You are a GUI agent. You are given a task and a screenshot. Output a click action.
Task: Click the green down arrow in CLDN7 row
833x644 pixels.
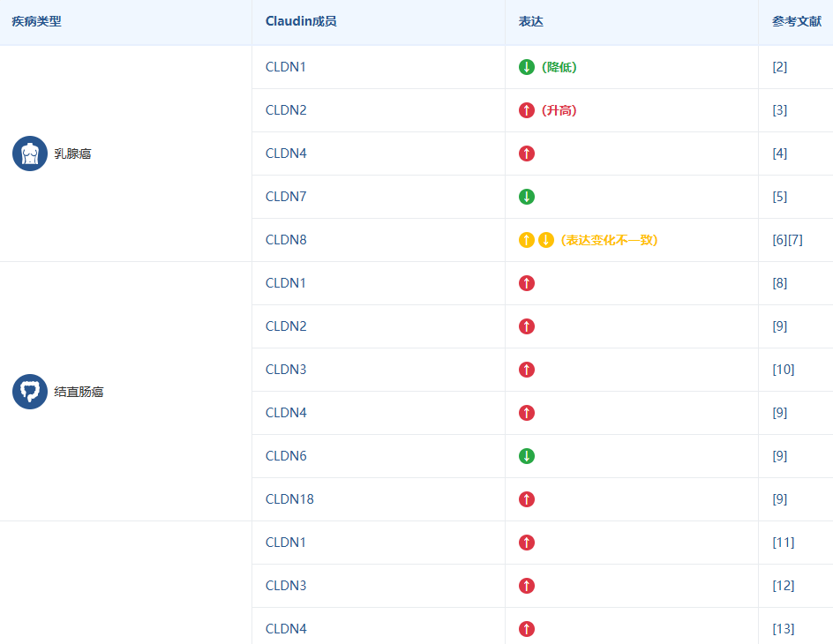527,197
